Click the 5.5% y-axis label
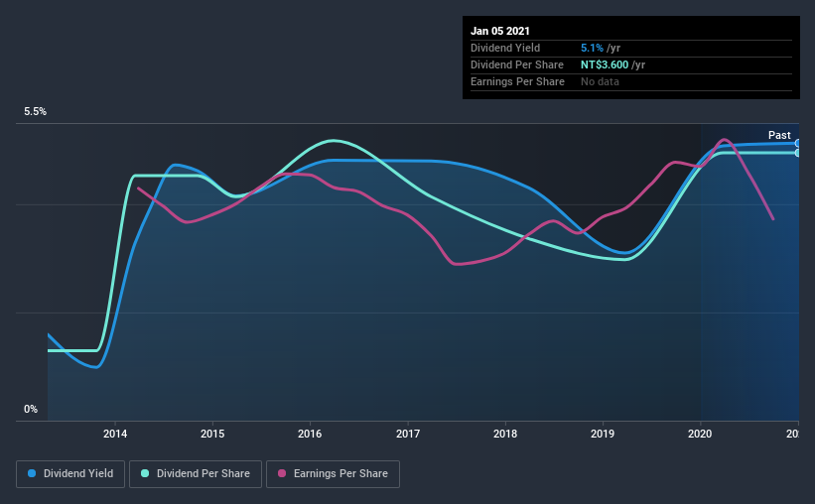Screen dimensions: 815x504 point(36,111)
